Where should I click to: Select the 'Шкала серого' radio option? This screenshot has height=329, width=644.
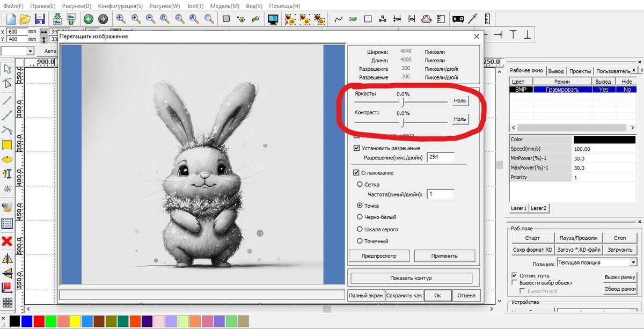(360, 229)
